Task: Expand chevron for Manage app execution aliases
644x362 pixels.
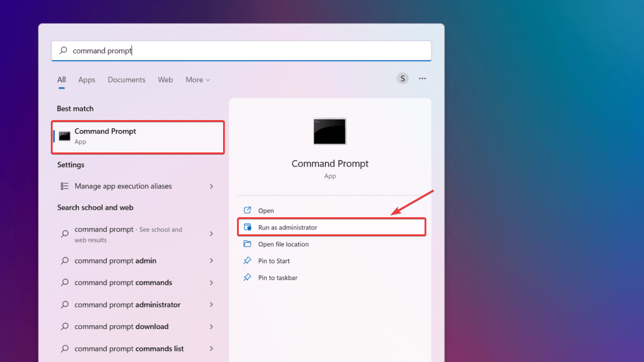Action: (211, 186)
